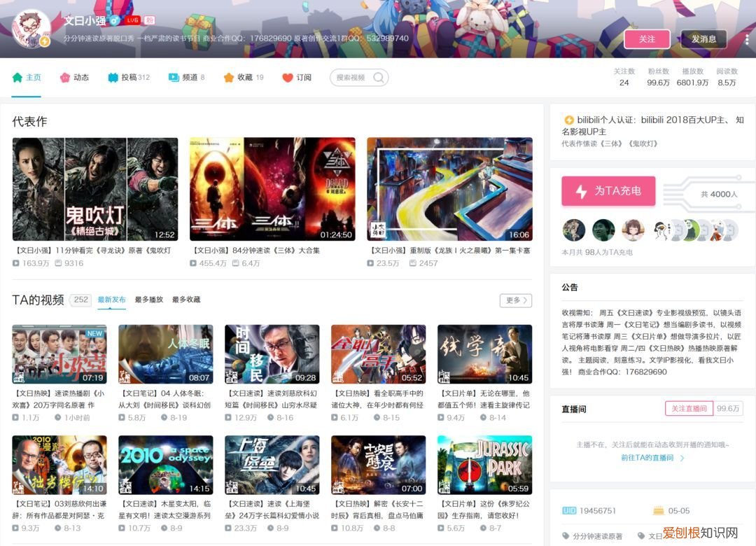Viewport: 756px width, 546px height.
Task: Expand 更多 to see more videos
Action: point(514,300)
